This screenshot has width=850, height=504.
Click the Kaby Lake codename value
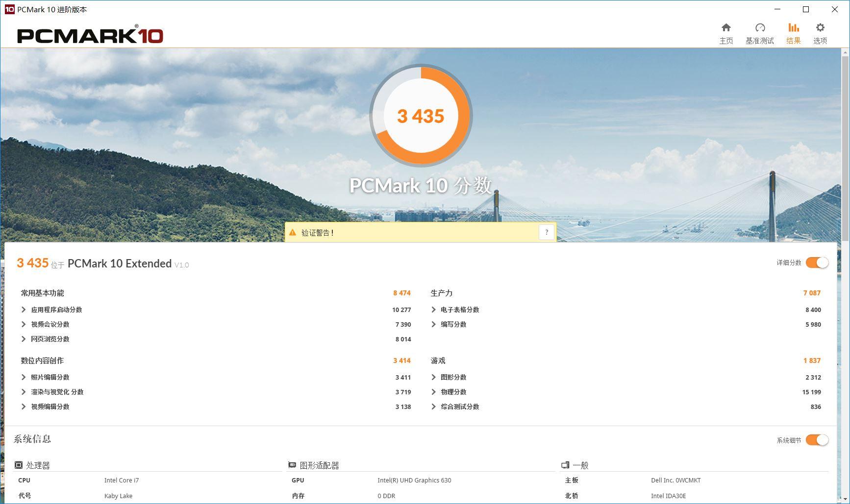(x=118, y=496)
